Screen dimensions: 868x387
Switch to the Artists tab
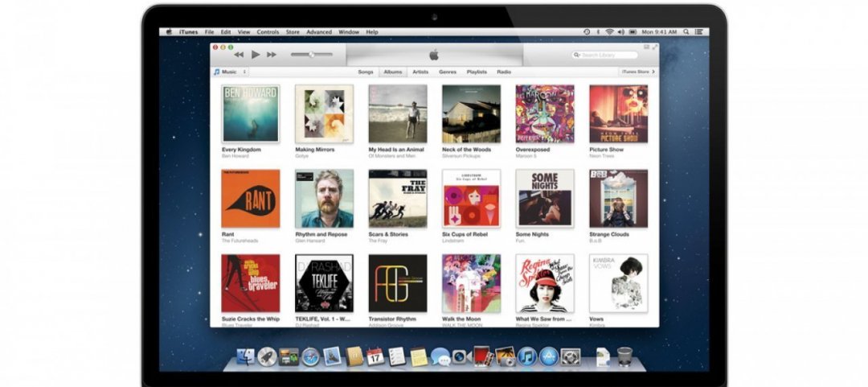coord(420,72)
